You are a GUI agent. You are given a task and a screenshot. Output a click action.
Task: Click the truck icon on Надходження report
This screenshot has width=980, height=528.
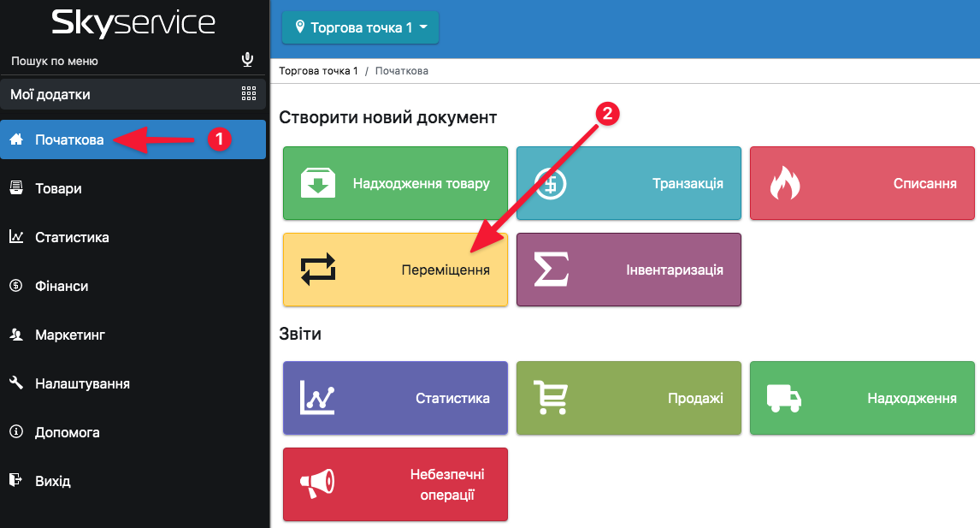pos(784,398)
